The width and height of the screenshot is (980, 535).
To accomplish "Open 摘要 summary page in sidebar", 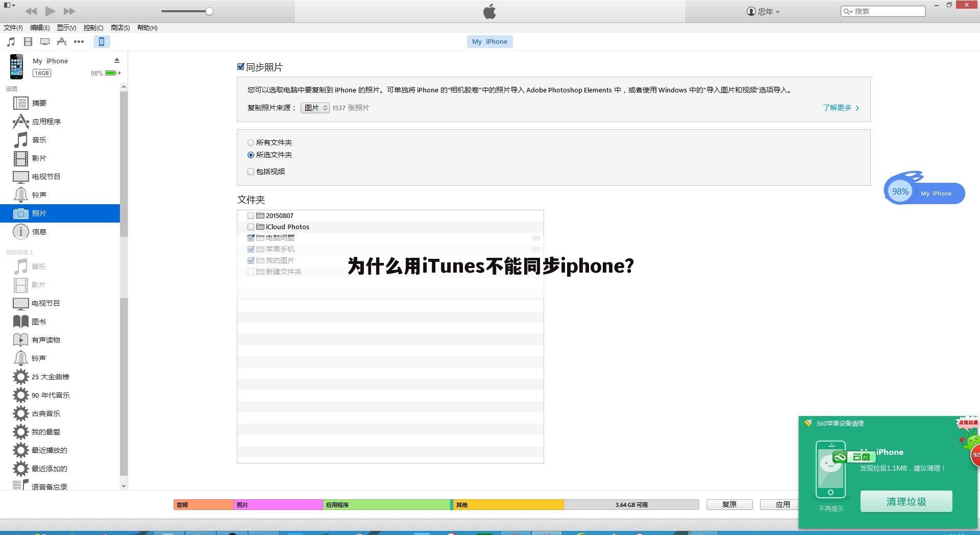I will (40, 103).
